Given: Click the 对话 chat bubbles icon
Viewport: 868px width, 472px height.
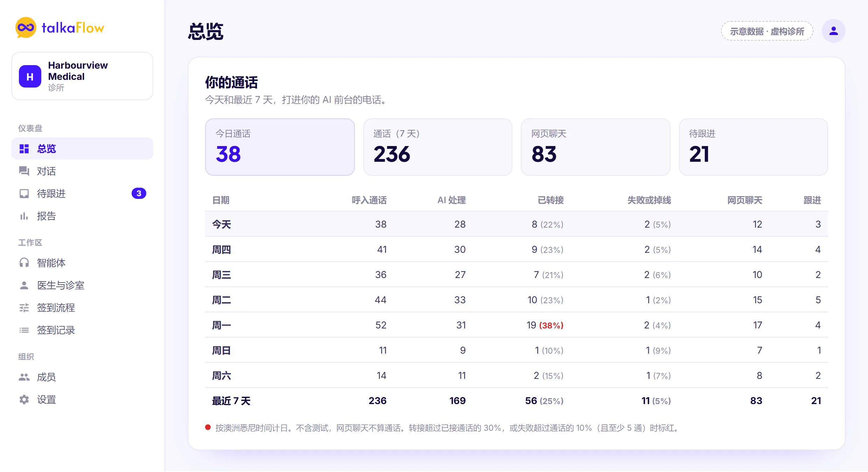Looking at the screenshot, I should click(x=24, y=171).
